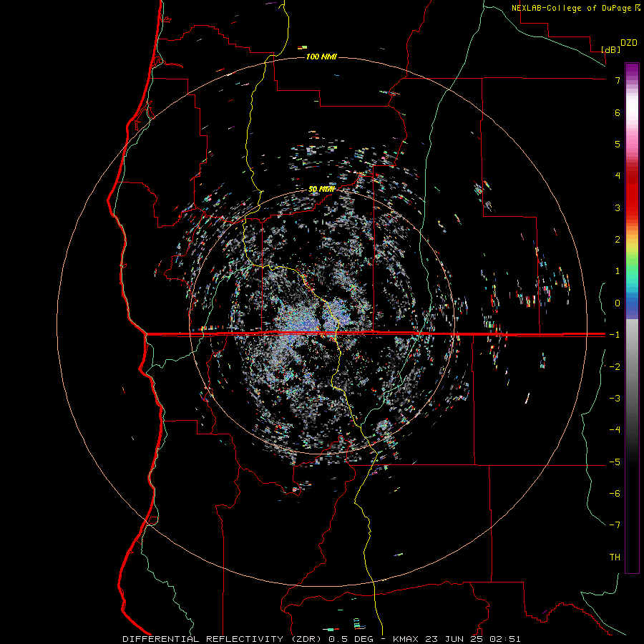Click the -7 value on the color scale
Viewport: 644px width, 644px height.
[x=615, y=525]
